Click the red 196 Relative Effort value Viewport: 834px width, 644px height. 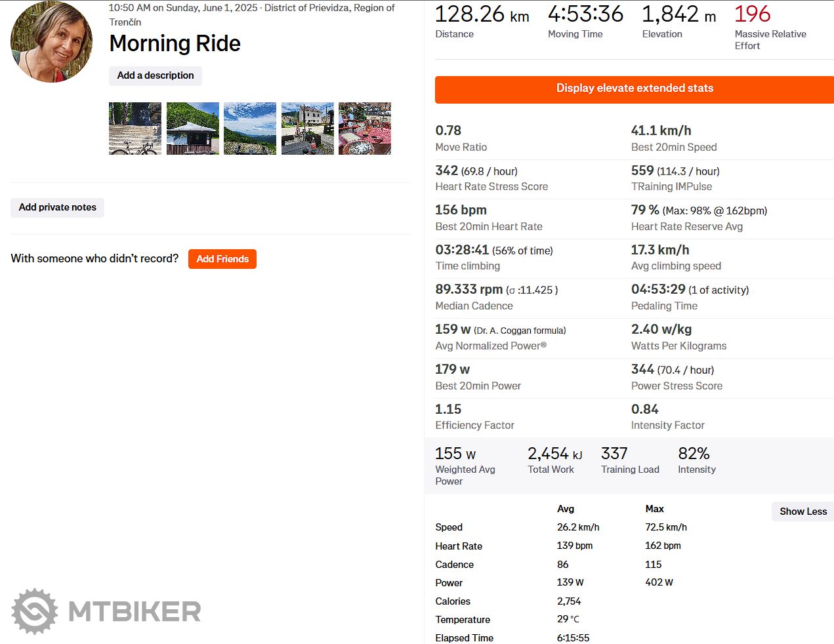[x=752, y=14]
